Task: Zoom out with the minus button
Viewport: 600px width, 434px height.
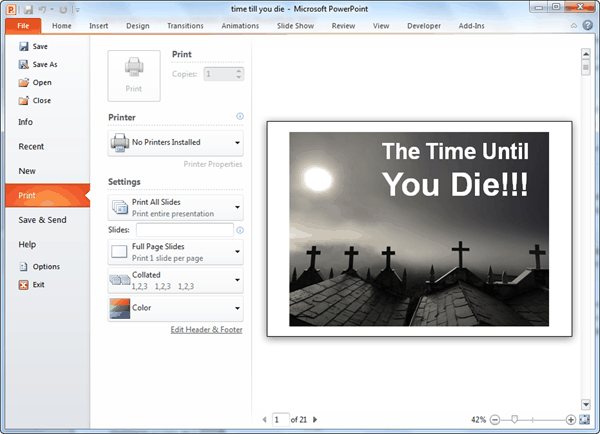Action: (495, 420)
